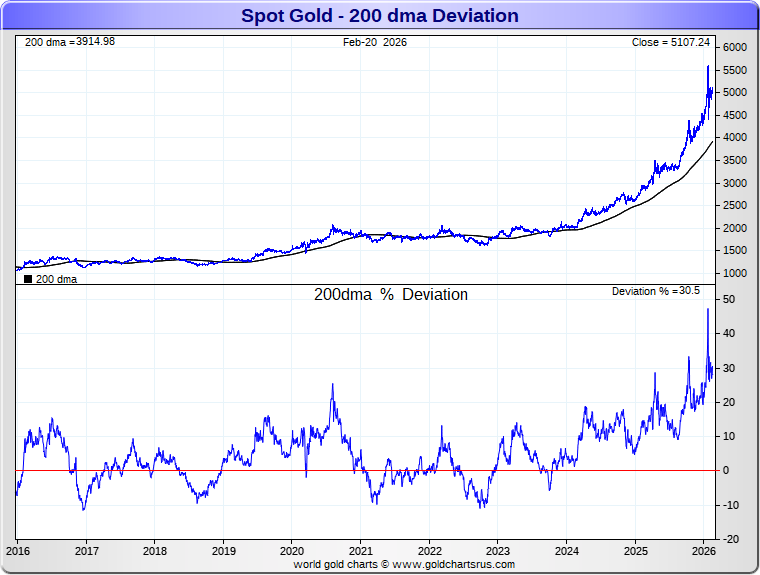Screen dimensions: 760x575
Task: Click the 5500 price axis label
Action: 735,70
